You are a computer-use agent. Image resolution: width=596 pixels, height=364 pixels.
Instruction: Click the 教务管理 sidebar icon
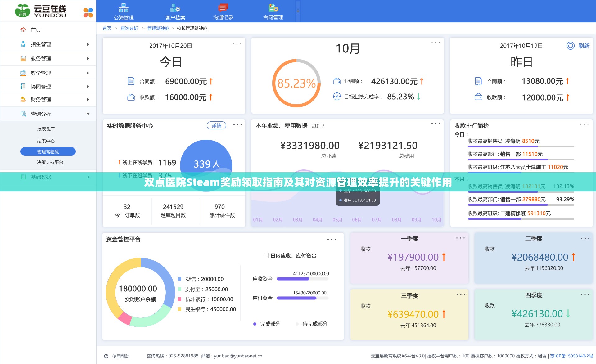23,58
